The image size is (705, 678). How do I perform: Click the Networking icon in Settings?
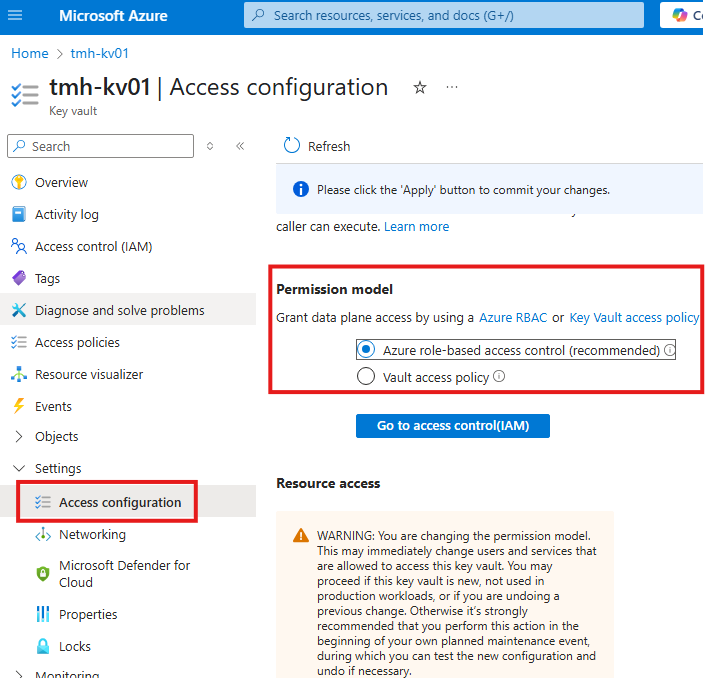[43, 535]
